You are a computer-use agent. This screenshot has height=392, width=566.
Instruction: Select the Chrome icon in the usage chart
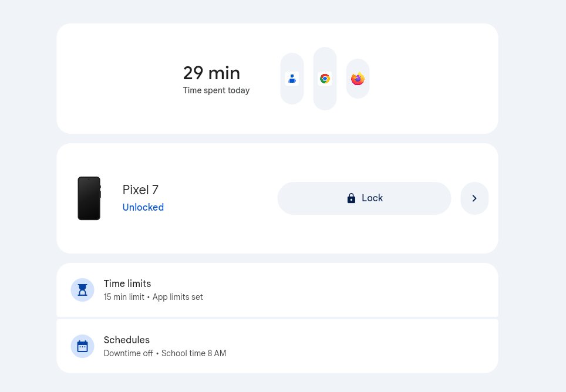(x=325, y=79)
